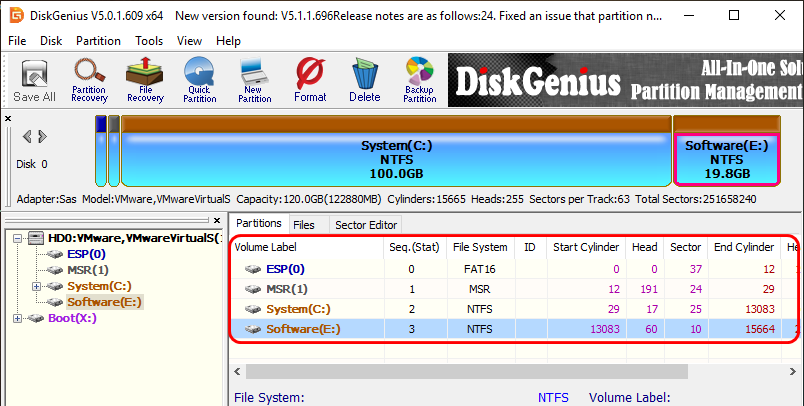The height and width of the screenshot is (406, 804).
Task: Click the Save All toolbar icon
Action: (x=34, y=80)
